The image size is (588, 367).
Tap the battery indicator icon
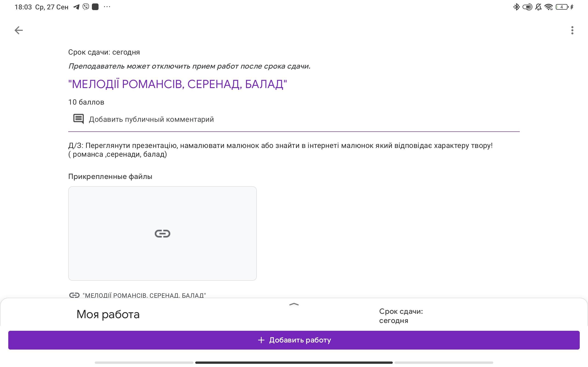pos(562,7)
